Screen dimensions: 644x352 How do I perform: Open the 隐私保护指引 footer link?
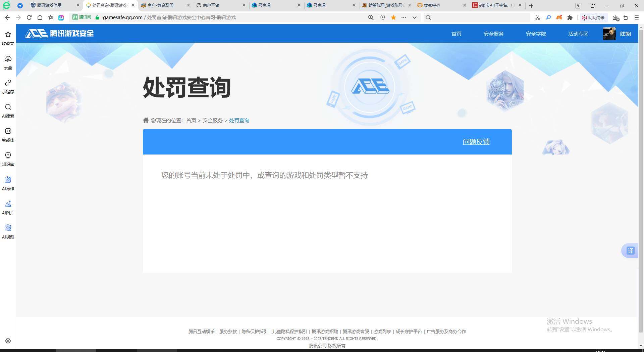(x=254, y=332)
